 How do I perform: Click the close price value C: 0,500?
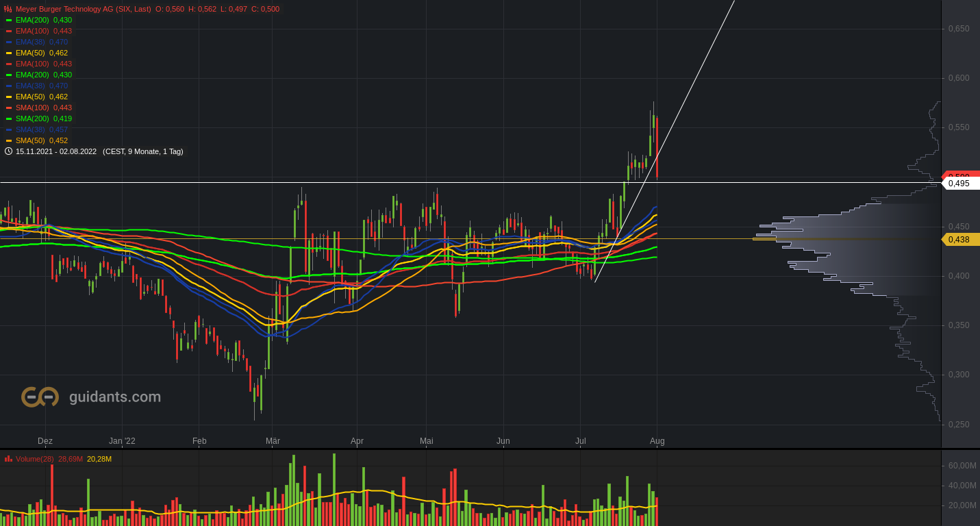click(x=266, y=9)
